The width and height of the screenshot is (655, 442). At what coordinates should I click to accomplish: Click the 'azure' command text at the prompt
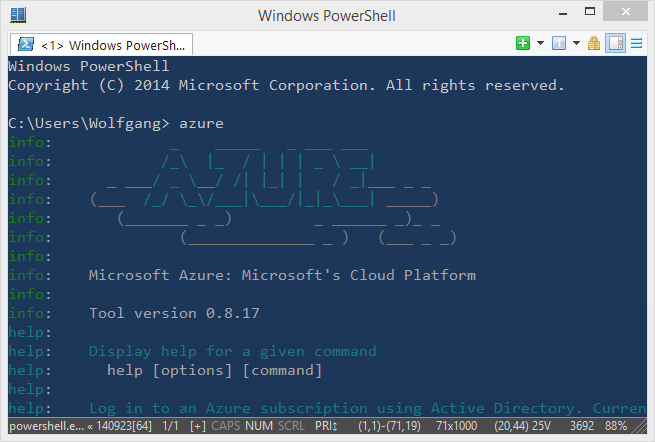[201, 124]
